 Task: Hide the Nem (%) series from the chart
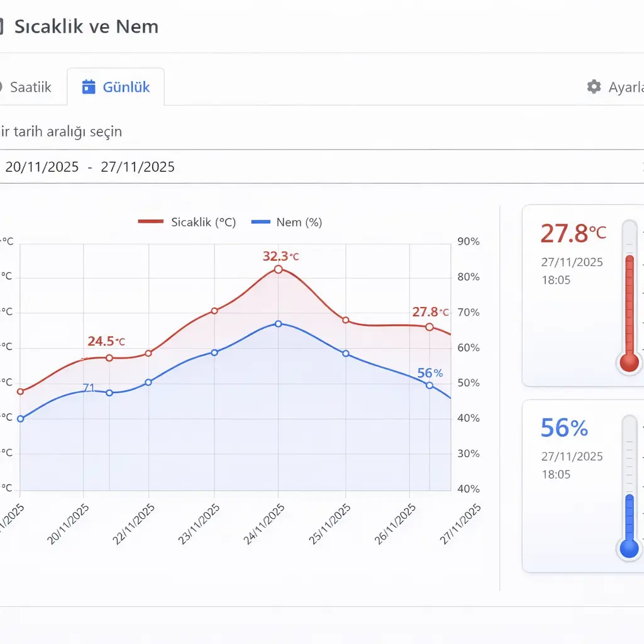296,222
